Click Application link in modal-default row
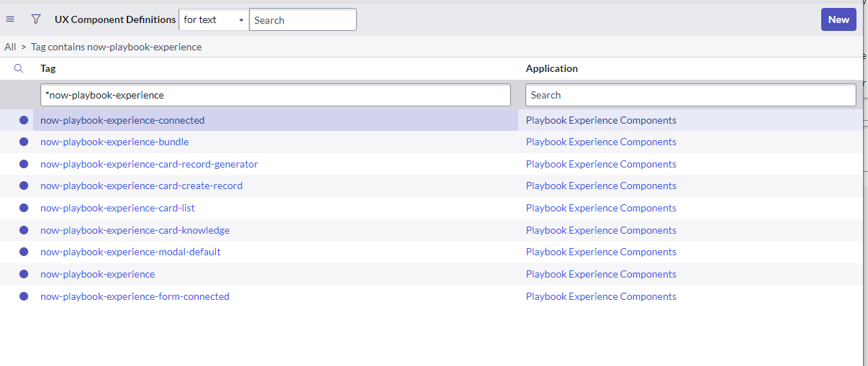 coord(601,252)
